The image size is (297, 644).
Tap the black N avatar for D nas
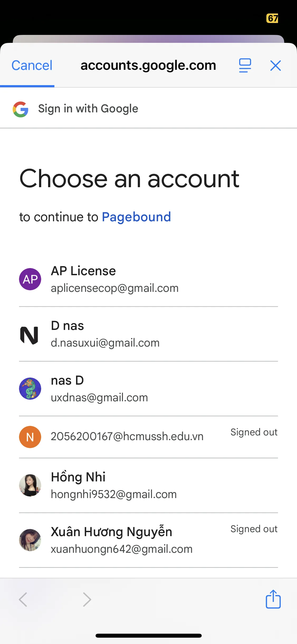pos(29,335)
